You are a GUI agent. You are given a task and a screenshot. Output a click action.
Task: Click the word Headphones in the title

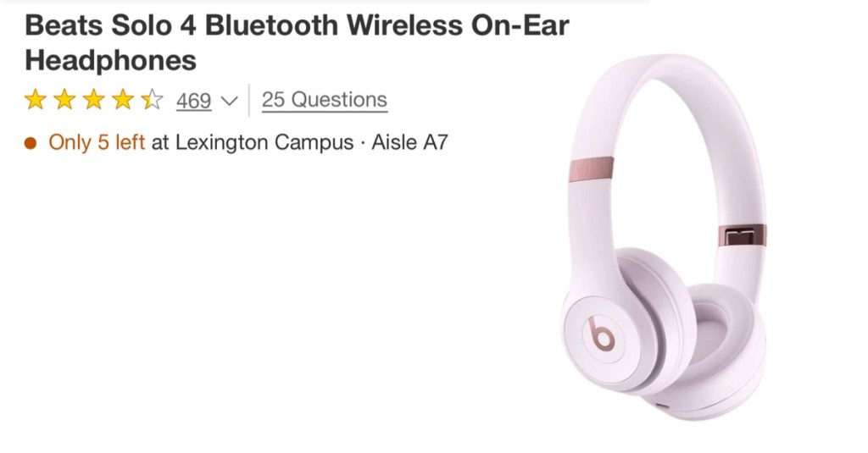point(111,60)
